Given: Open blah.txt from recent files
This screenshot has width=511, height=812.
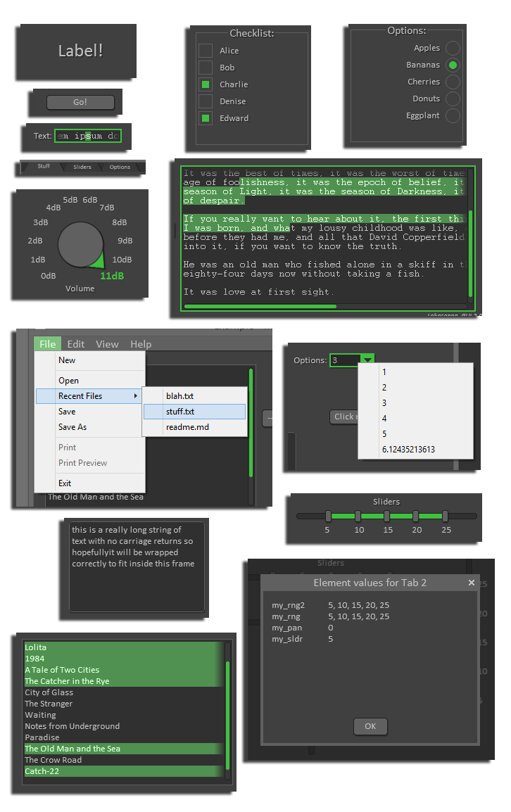Looking at the screenshot, I should 195,395.
